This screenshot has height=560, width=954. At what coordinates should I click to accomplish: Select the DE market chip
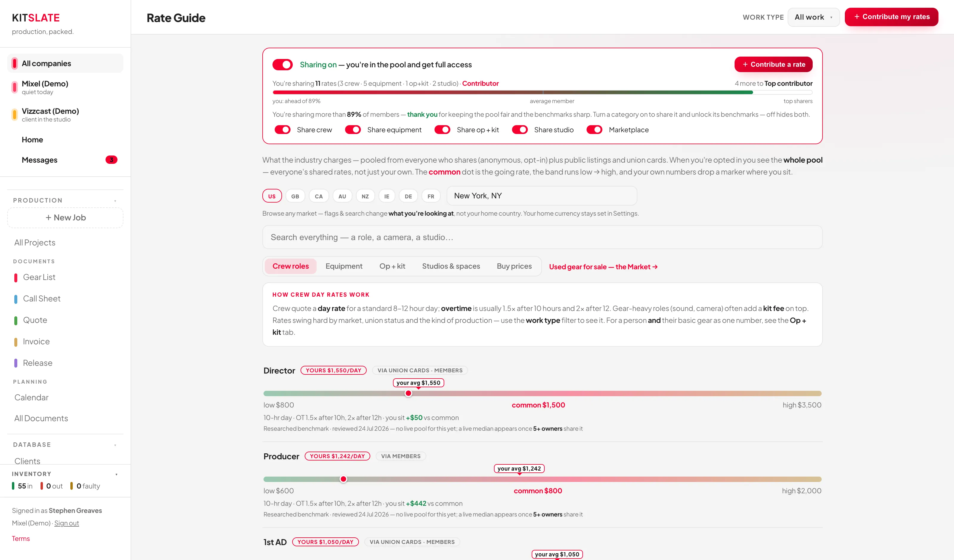[x=408, y=196]
